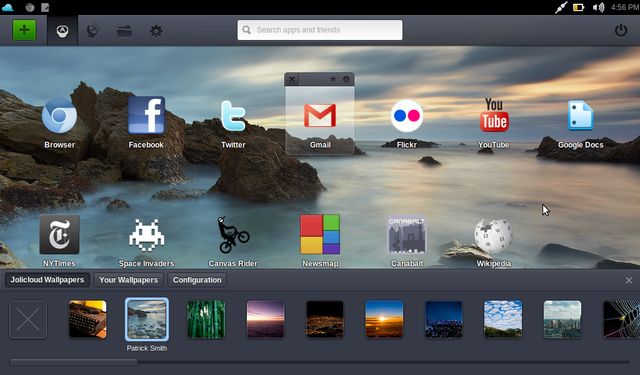This screenshot has height=375, width=640.
Task: Click the green add apps plus button
Action: tap(24, 30)
